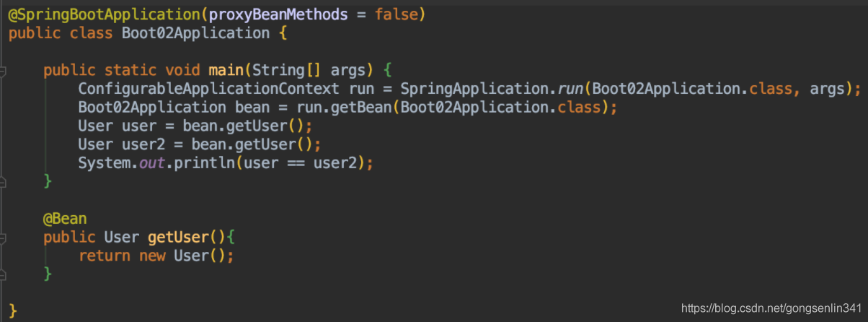This screenshot has height=322, width=868.
Task: Click the italic out field
Action: click(152, 163)
